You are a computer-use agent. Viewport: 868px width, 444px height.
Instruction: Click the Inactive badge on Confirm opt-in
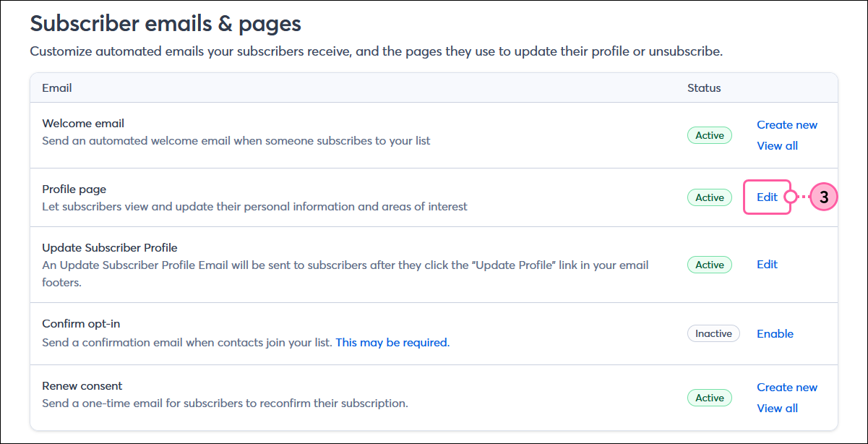(713, 333)
